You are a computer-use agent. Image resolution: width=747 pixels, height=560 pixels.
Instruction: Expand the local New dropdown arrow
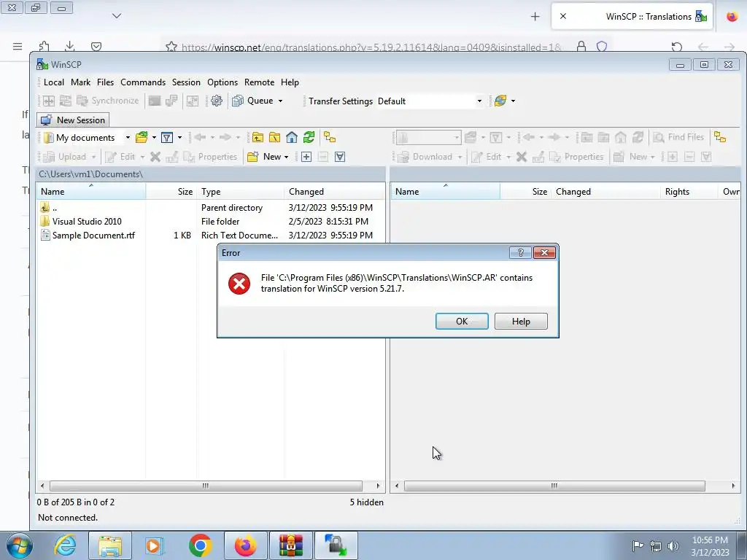[286, 157]
